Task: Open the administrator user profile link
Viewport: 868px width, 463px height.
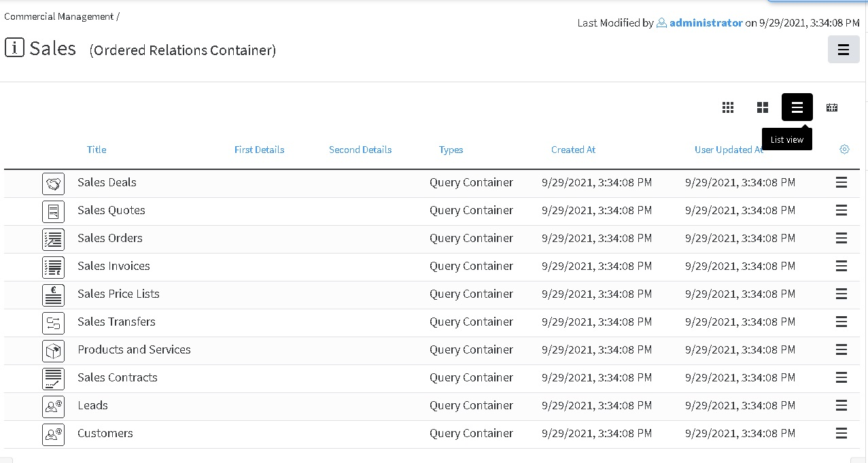Action: coord(706,23)
